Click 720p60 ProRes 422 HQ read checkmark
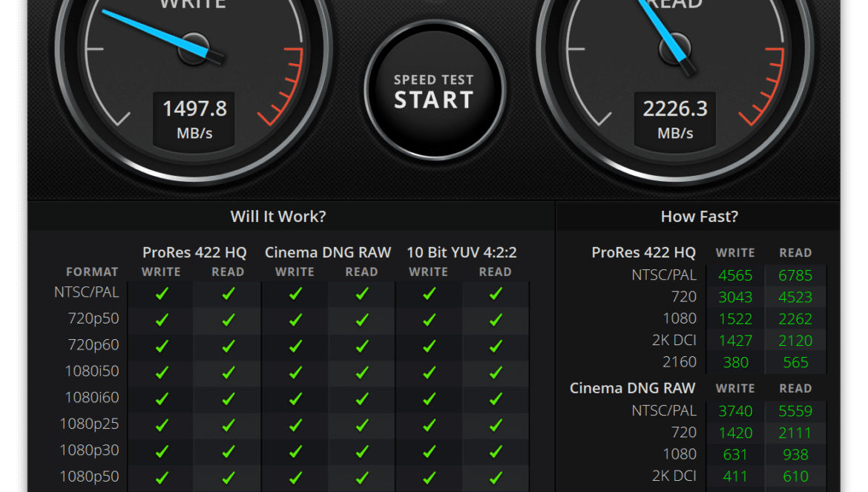 click(228, 346)
